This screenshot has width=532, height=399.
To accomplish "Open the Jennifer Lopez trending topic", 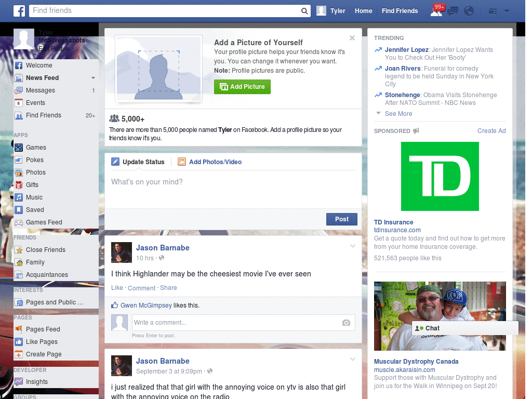I will 406,50.
